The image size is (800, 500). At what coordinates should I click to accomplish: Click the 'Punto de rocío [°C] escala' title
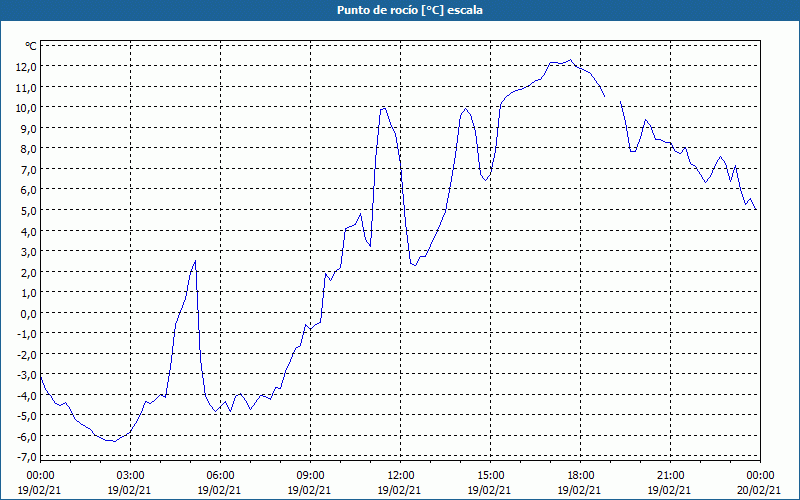coord(410,10)
